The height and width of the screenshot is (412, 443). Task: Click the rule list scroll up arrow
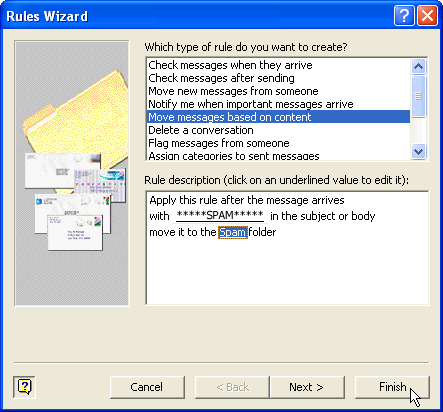coord(418,66)
